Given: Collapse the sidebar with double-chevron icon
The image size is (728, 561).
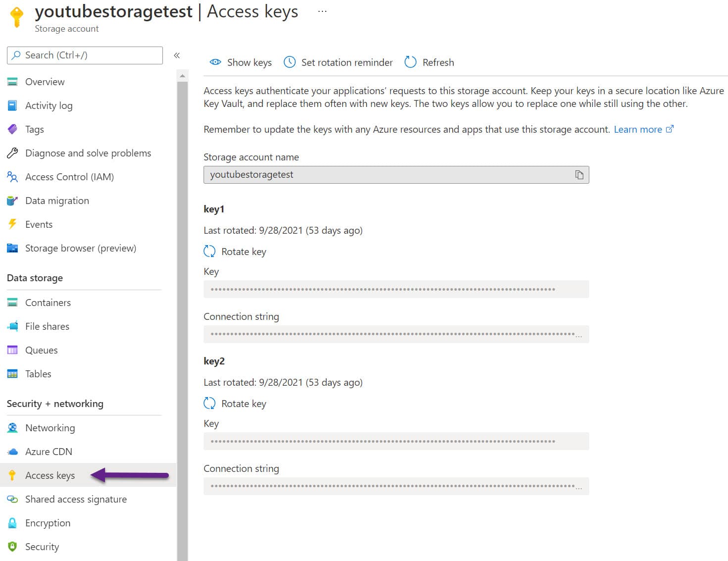Looking at the screenshot, I should pyautogui.click(x=177, y=55).
